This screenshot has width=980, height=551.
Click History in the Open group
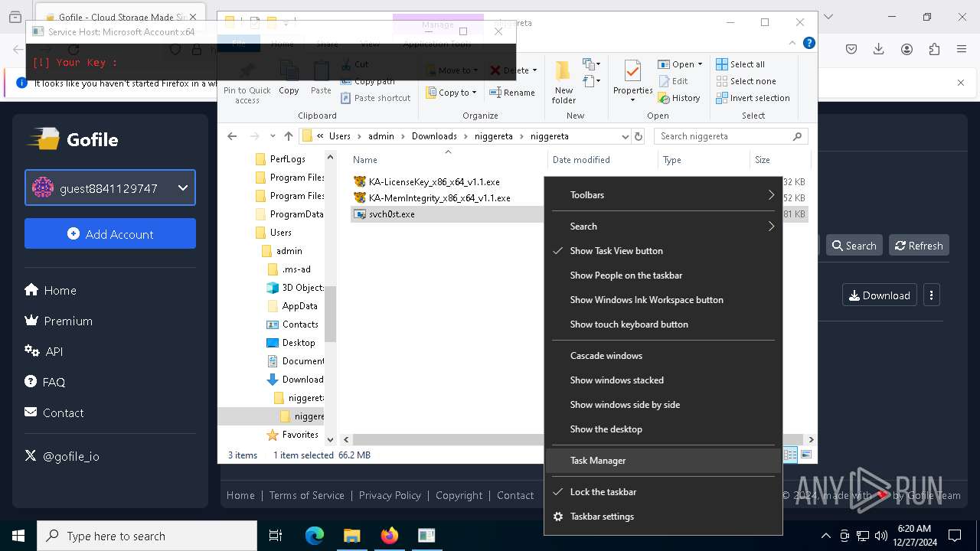pyautogui.click(x=679, y=98)
